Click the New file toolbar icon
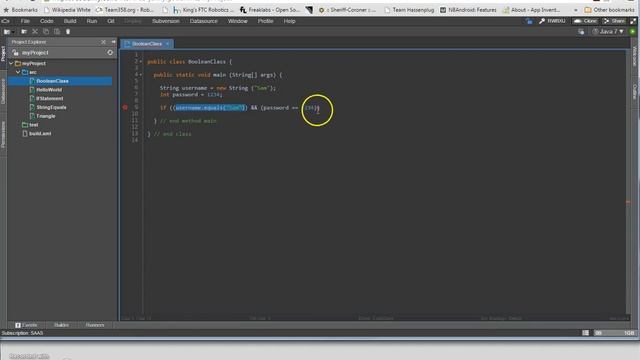The image size is (640, 360). [x=7, y=31]
